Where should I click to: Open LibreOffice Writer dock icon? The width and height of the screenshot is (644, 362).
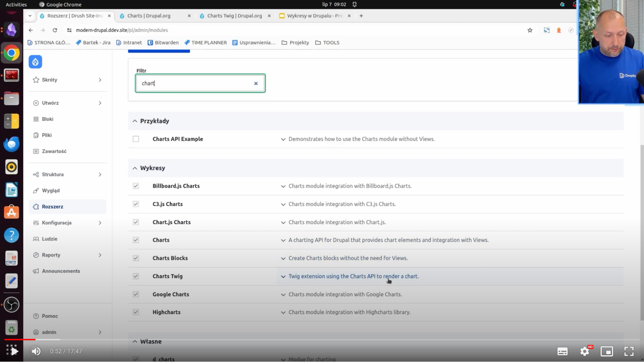click(12, 190)
